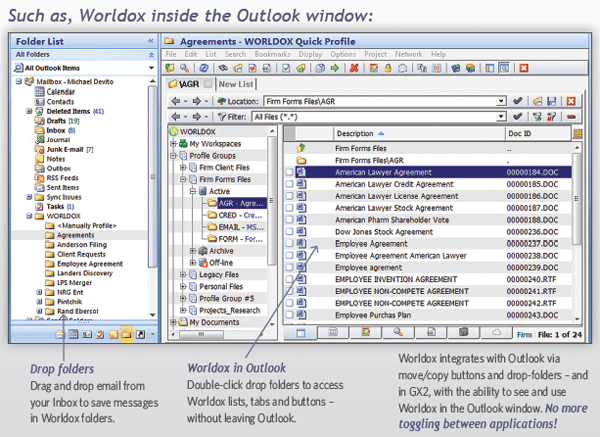The width and height of the screenshot is (600, 437).
Task: Open the Network menu
Action: point(408,54)
